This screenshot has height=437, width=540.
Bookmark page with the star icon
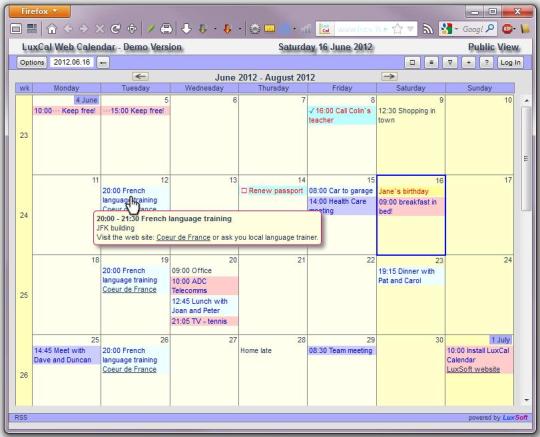pos(397,29)
